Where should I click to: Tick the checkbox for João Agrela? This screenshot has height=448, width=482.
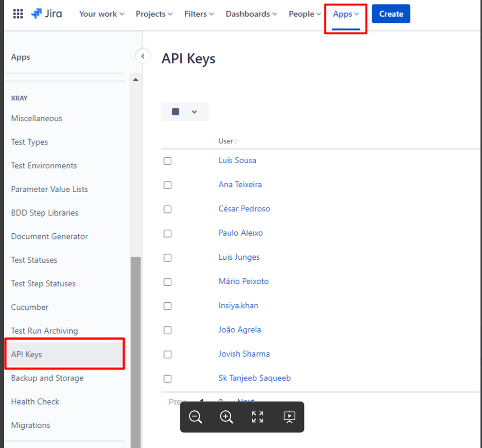(167, 330)
